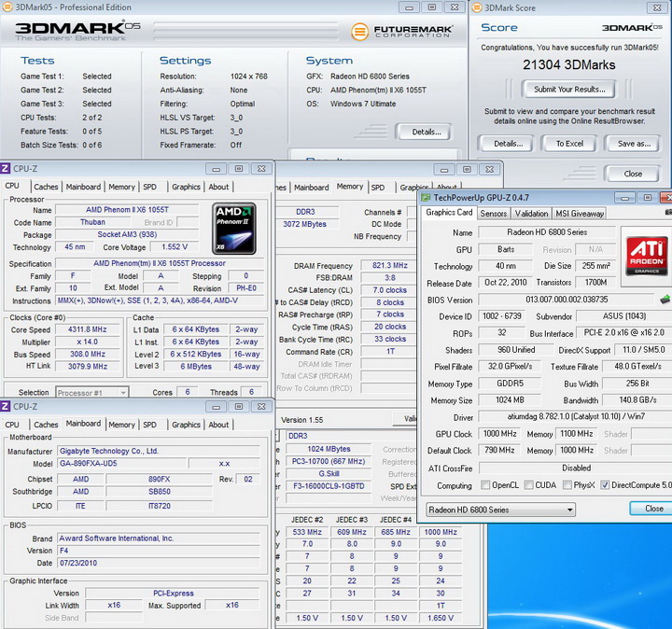Switch to Caches tab in top CPU-Z
Image resolution: width=672 pixels, height=629 pixels.
tap(46, 187)
